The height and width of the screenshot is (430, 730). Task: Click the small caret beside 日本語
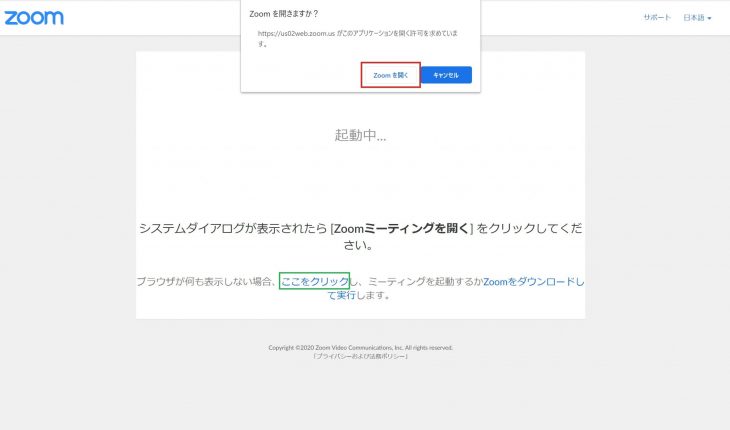tap(709, 19)
